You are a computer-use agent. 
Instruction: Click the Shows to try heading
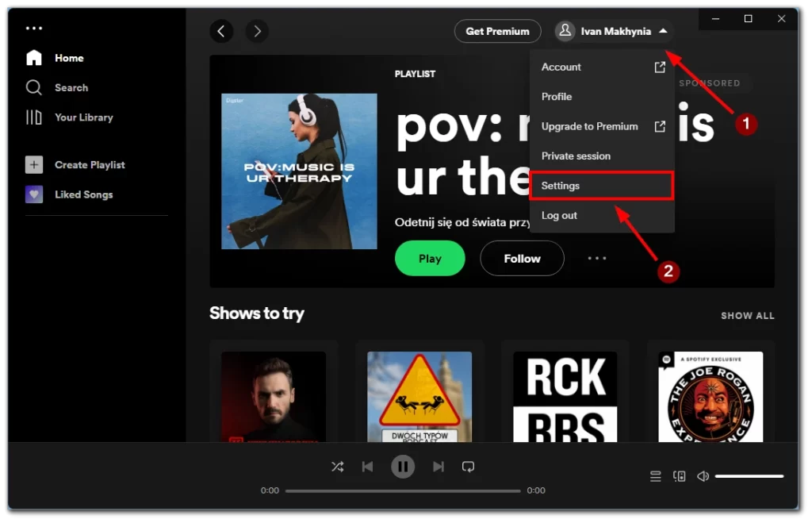257,313
